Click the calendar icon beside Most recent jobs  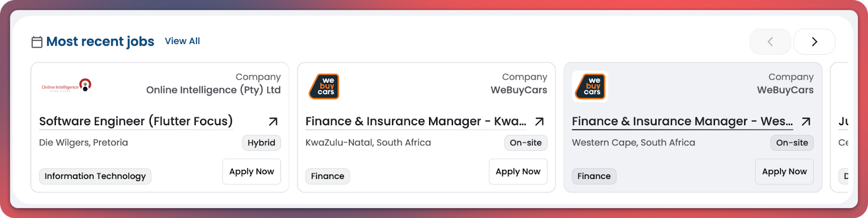37,42
